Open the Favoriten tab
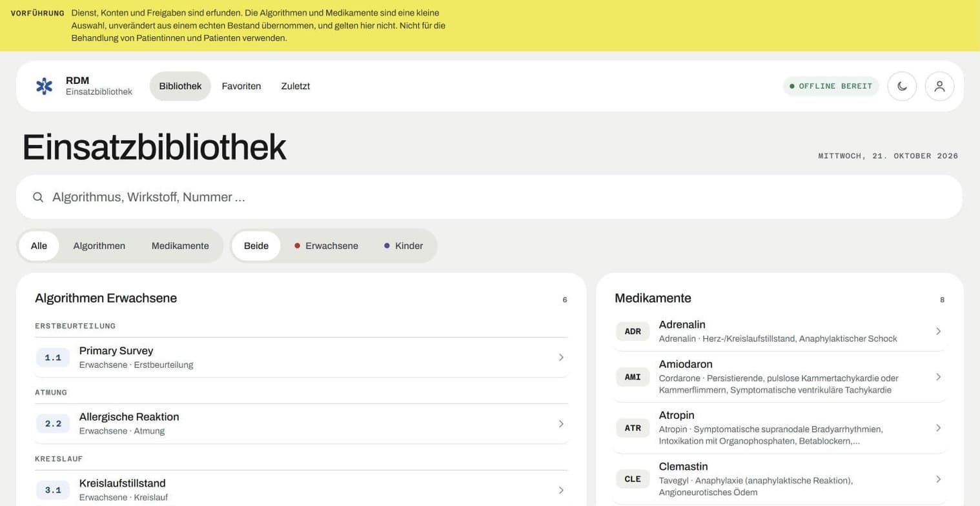The width and height of the screenshot is (980, 506). [241, 86]
